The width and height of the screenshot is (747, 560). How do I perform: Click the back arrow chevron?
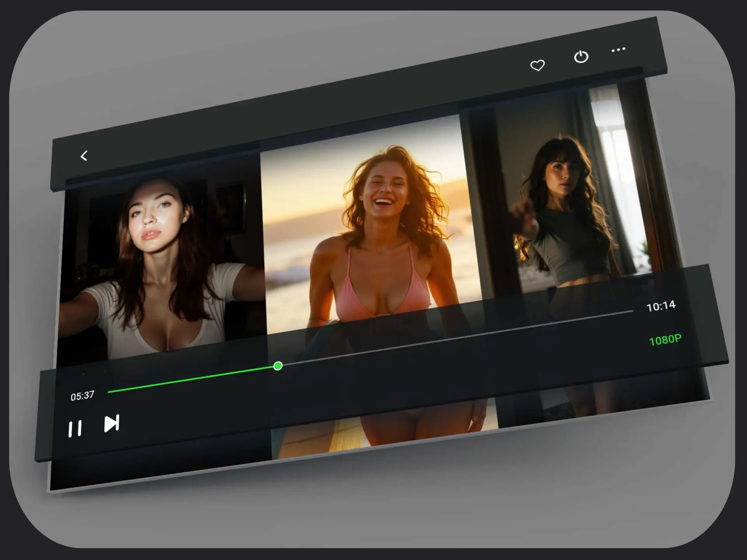(84, 156)
